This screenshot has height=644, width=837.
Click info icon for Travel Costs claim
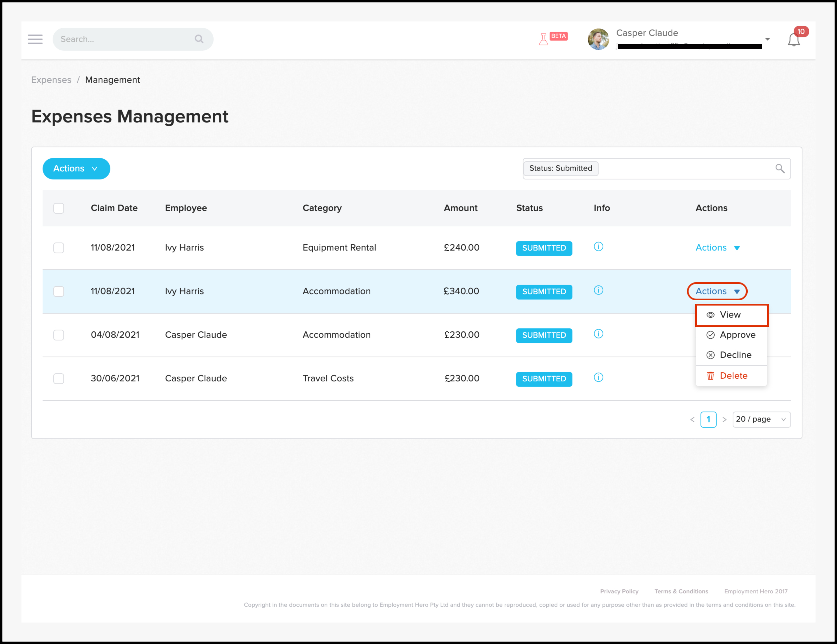(x=598, y=378)
